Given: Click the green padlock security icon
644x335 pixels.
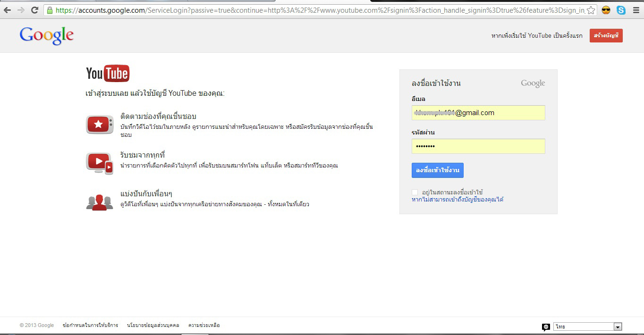Looking at the screenshot, I should [x=50, y=10].
